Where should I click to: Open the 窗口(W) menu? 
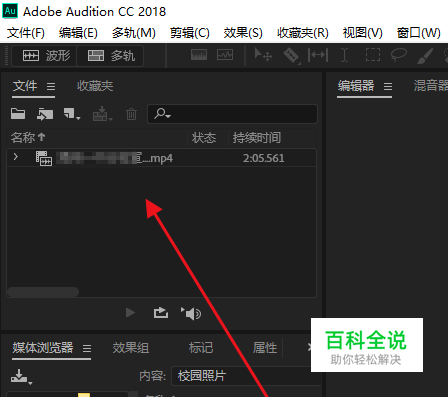click(x=418, y=33)
